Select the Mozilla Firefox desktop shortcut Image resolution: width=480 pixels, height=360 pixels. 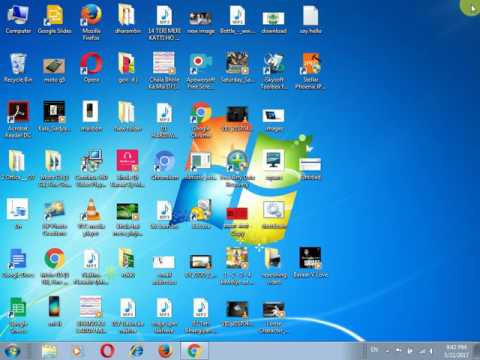pos(91,23)
